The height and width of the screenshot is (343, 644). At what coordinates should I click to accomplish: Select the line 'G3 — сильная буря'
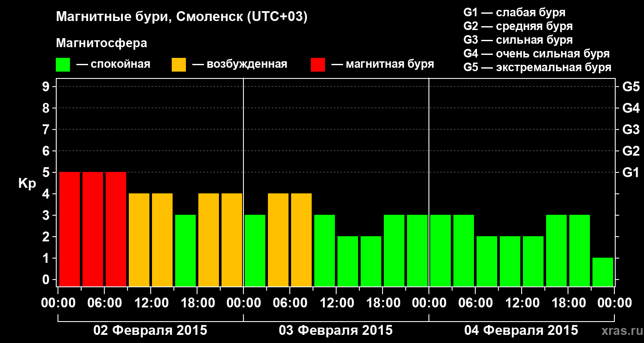tap(518, 40)
